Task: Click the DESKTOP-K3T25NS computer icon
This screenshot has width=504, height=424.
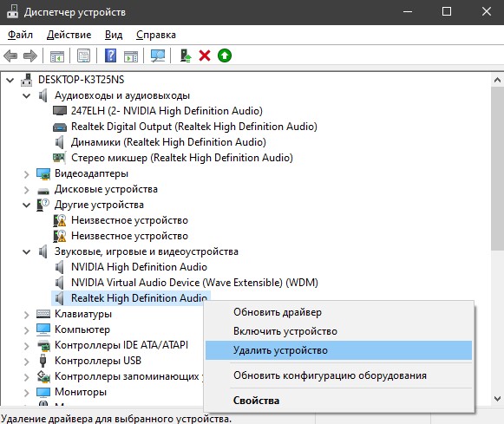Action: [26, 80]
